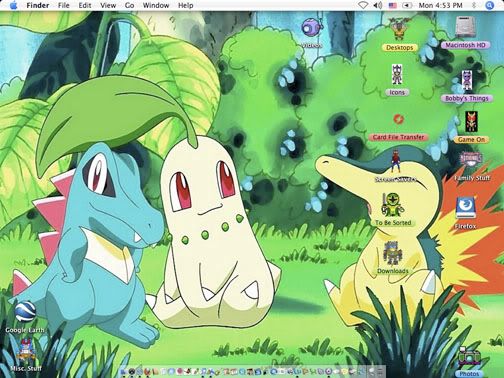Open the Trash in the Dock

(380, 371)
